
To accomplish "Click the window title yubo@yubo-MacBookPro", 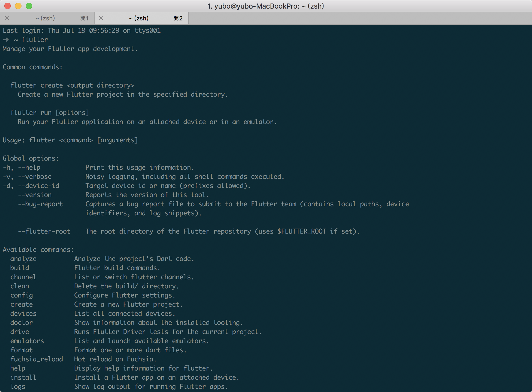I will (266, 6).
